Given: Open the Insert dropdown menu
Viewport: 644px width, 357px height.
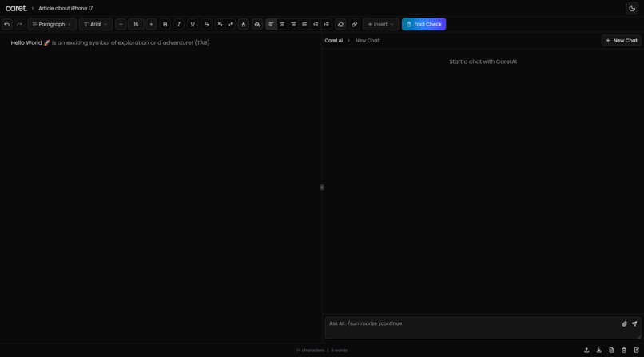Looking at the screenshot, I should [381, 24].
